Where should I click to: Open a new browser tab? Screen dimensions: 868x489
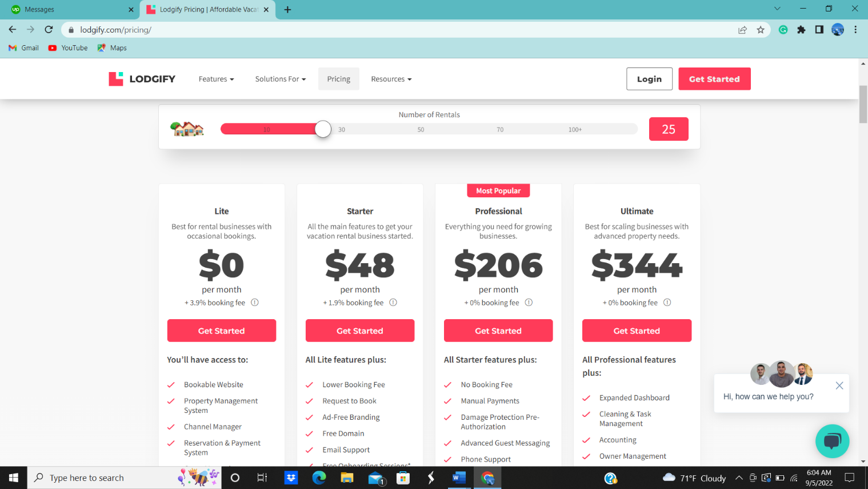pos(287,10)
